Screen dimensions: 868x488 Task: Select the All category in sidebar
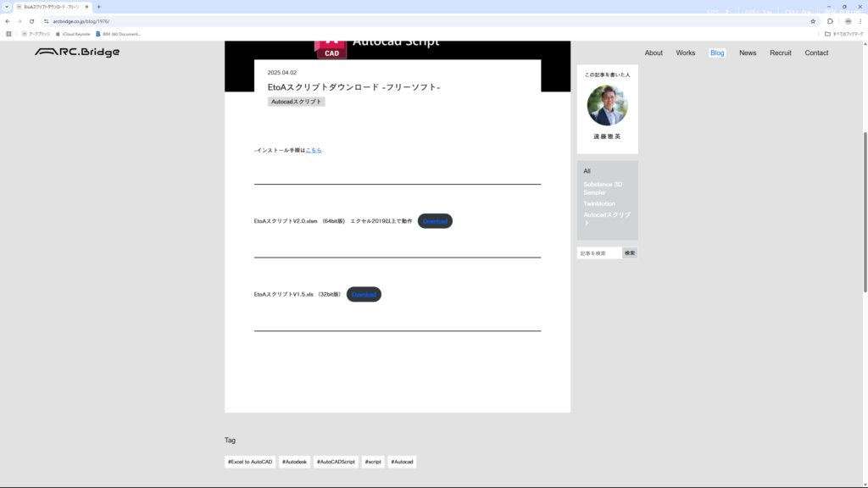[587, 171]
